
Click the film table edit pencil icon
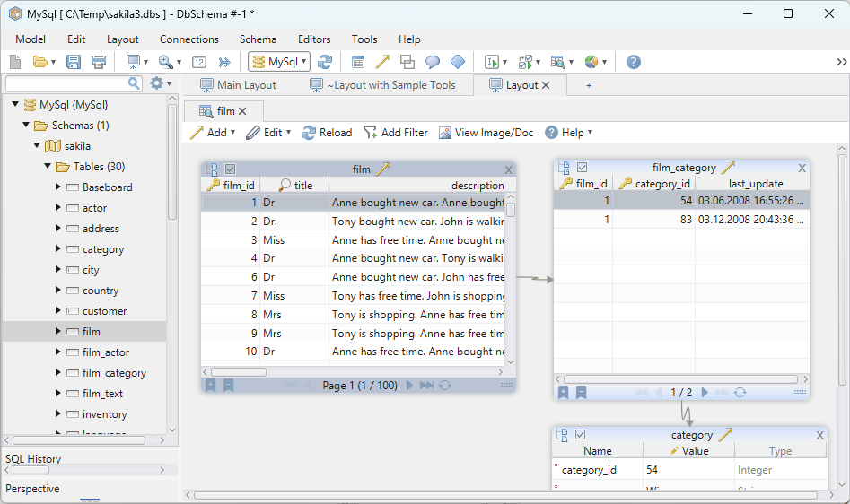pyautogui.click(x=382, y=169)
